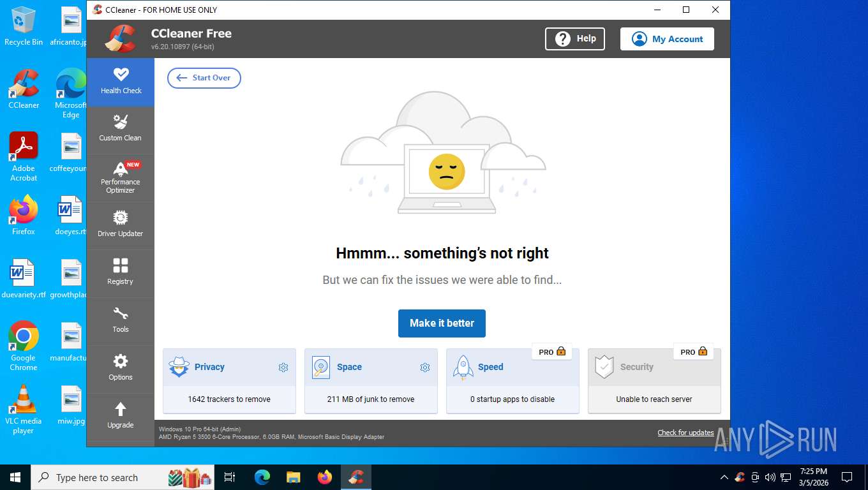
Task: Click '1642 trackers to remove' text
Action: coord(229,399)
